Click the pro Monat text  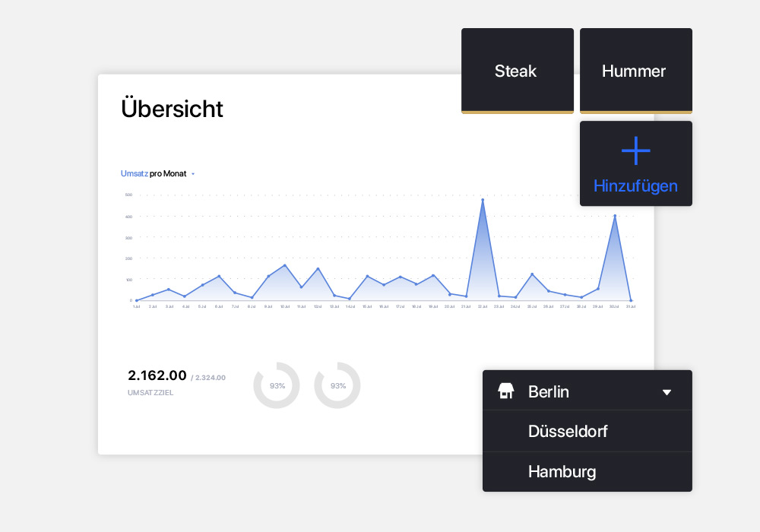pyautogui.click(x=168, y=173)
